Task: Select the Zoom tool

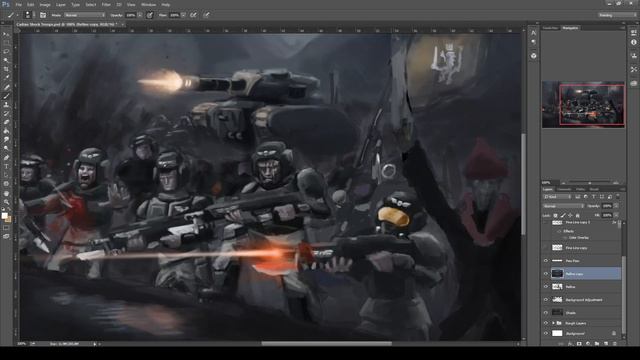Action: click(6, 202)
